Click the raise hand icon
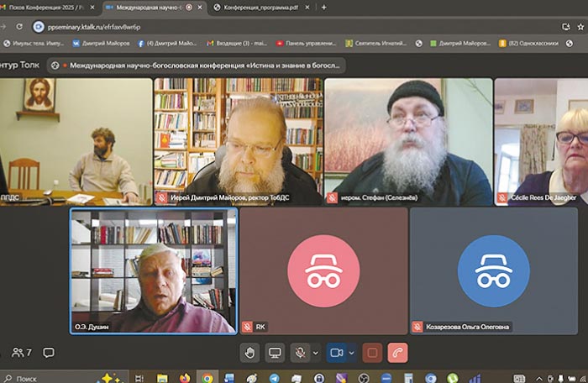The width and height of the screenshot is (588, 383). tap(249, 353)
